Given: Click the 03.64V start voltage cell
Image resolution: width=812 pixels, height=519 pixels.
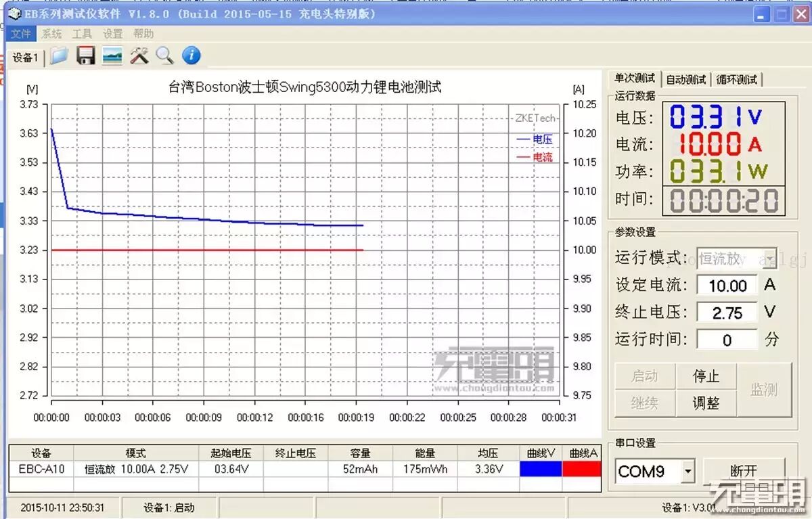Looking at the screenshot, I should [x=231, y=469].
